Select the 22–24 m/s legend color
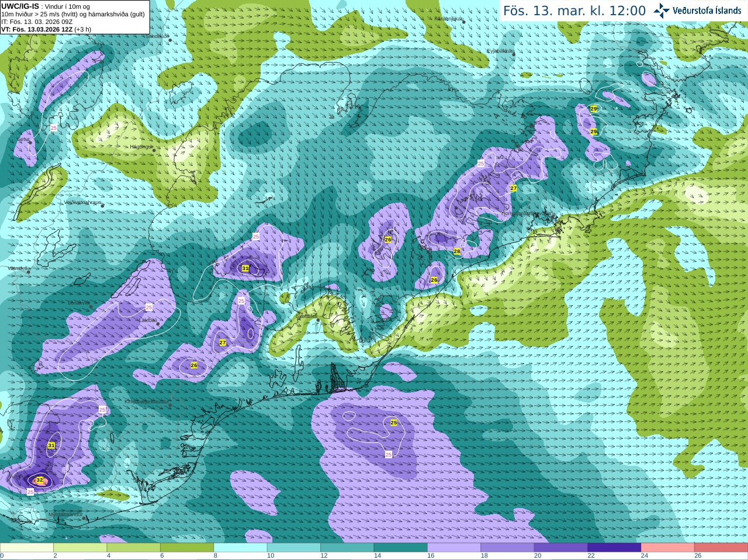 (x=614, y=548)
